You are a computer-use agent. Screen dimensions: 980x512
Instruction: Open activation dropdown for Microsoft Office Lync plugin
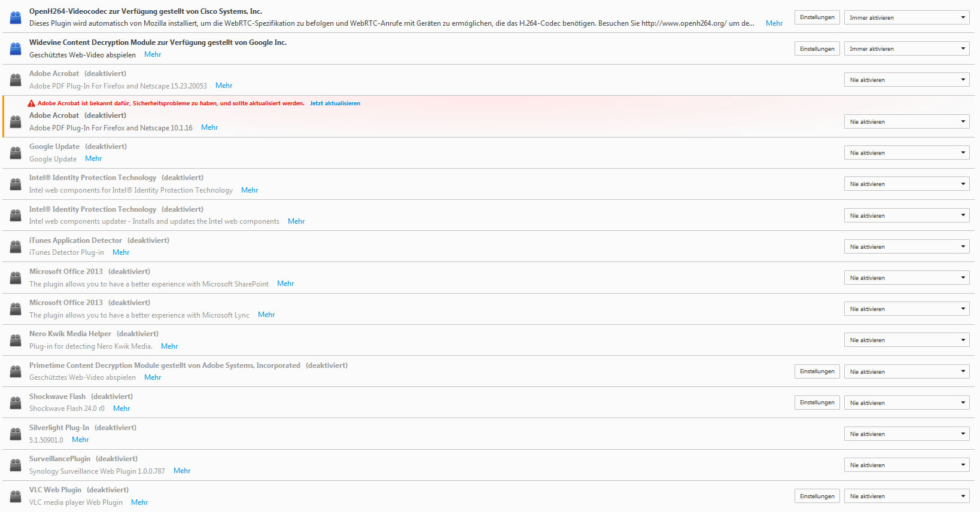click(907, 309)
